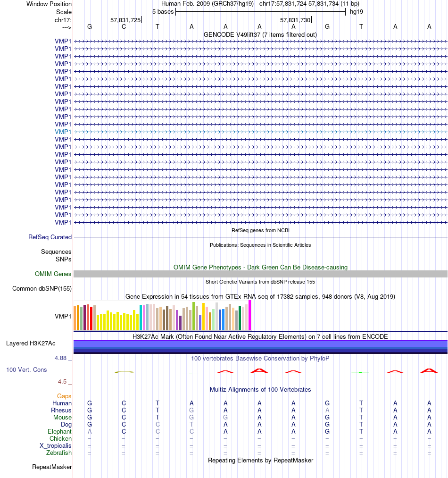Click 'Multiz Alignments of 100 Vertebrates' title
Viewport: 448px width, 478px height.
[260, 389]
